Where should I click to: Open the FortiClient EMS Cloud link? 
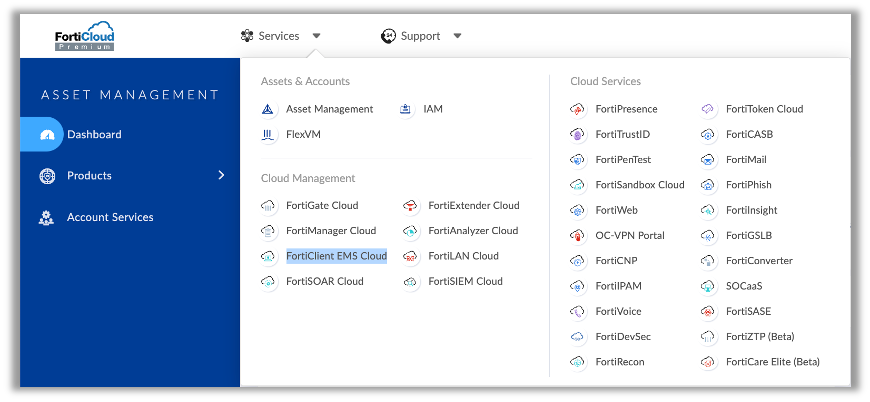coord(336,256)
